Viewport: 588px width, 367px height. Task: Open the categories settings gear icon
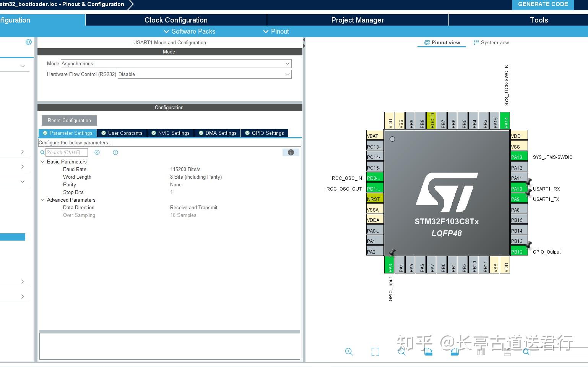(x=29, y=42)
